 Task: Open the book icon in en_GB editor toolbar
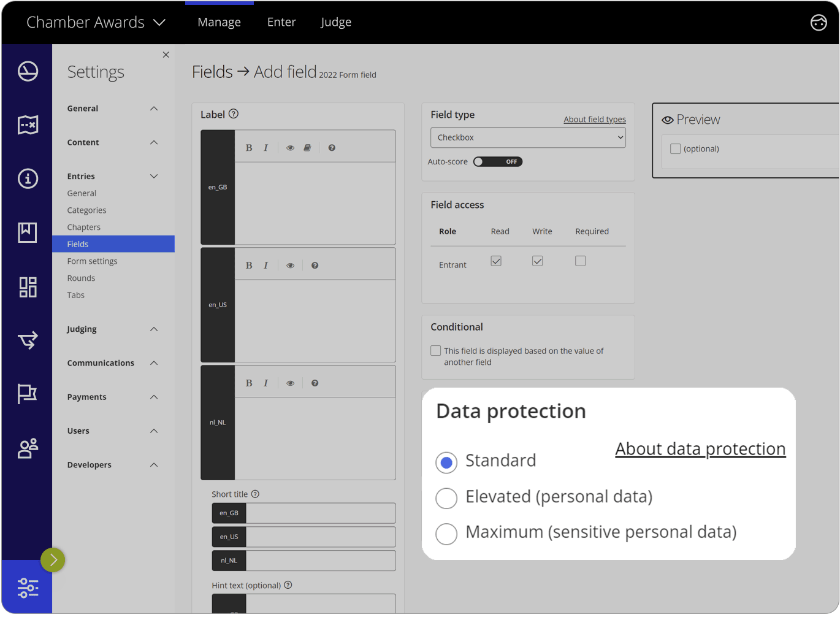[x=307, y=147]
